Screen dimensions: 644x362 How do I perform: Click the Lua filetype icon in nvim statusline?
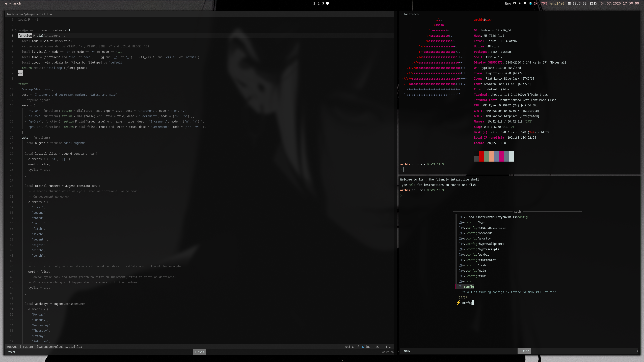[x=363, y=347]
